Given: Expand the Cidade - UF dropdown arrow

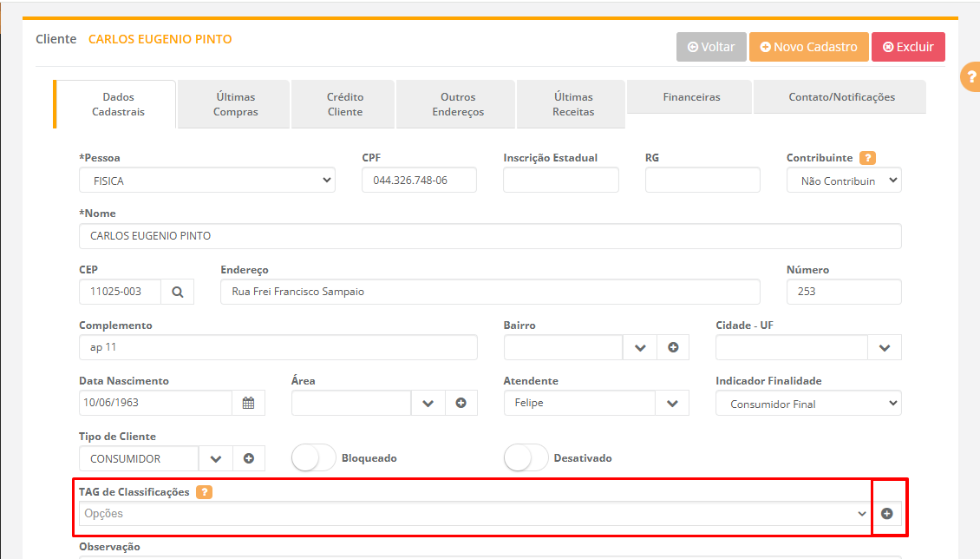Looking at the screenshot, I should [x=885, y=347].
